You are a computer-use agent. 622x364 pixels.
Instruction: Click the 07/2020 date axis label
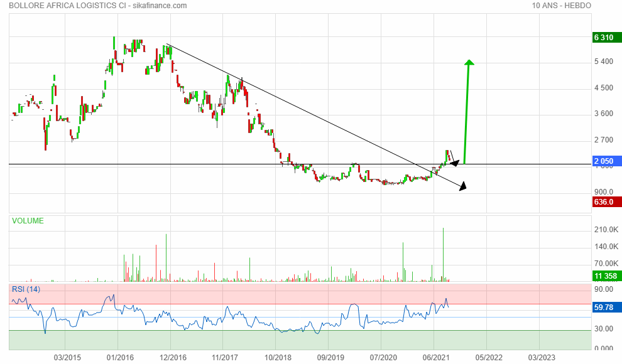[x=383, y=358]
